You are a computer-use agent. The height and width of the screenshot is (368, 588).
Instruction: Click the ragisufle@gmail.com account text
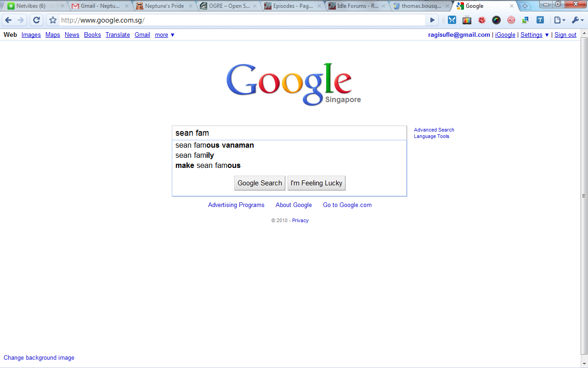click(459, 35)
